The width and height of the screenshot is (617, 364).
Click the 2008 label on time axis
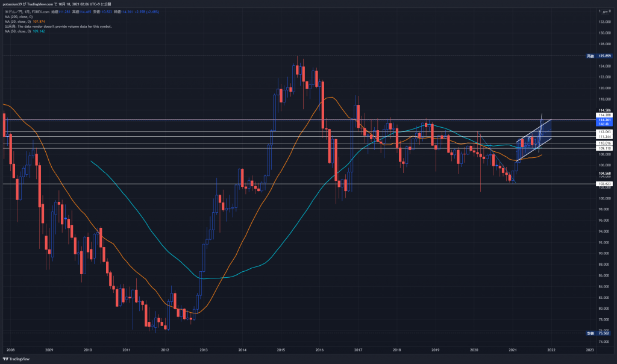(x=10, y=349)
